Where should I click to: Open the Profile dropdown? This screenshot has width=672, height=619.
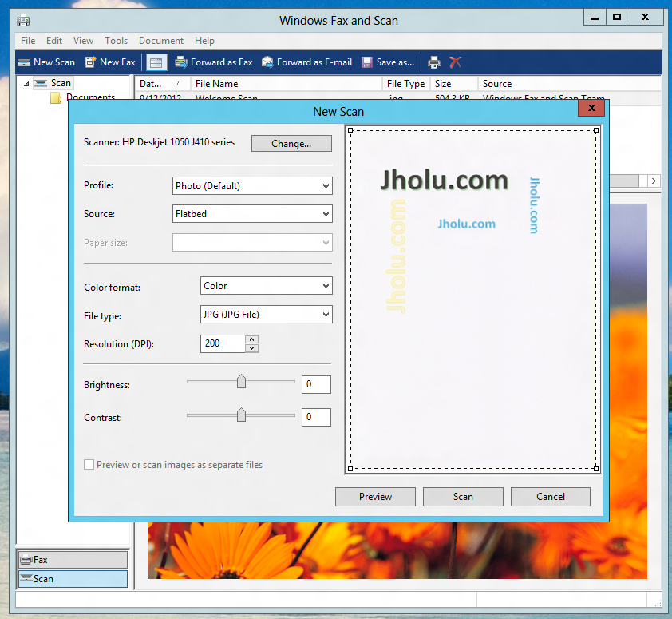[x=252, y=186]
